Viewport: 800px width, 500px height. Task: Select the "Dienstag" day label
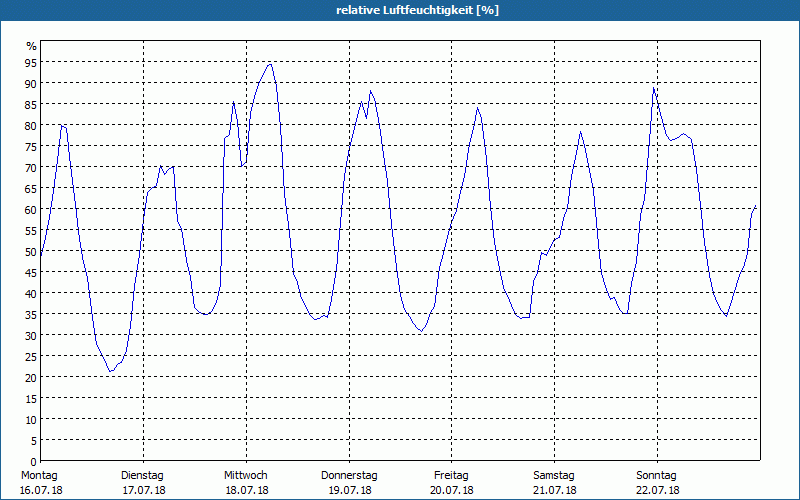click(x=142, y=475)
